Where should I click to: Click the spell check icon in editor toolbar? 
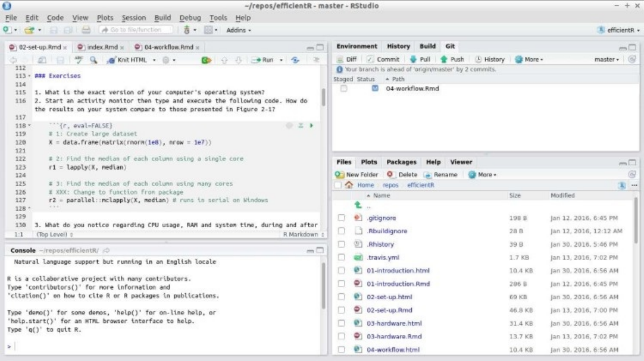point(78,60)
